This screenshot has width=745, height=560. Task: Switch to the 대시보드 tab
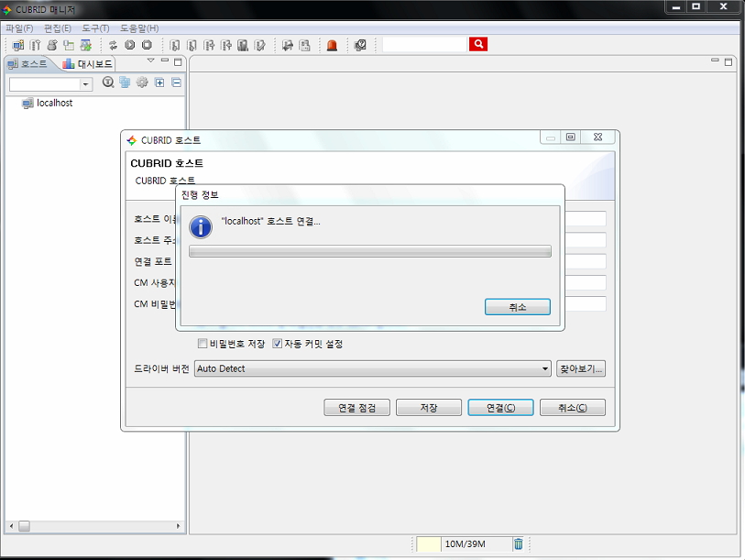coord(88,64)
